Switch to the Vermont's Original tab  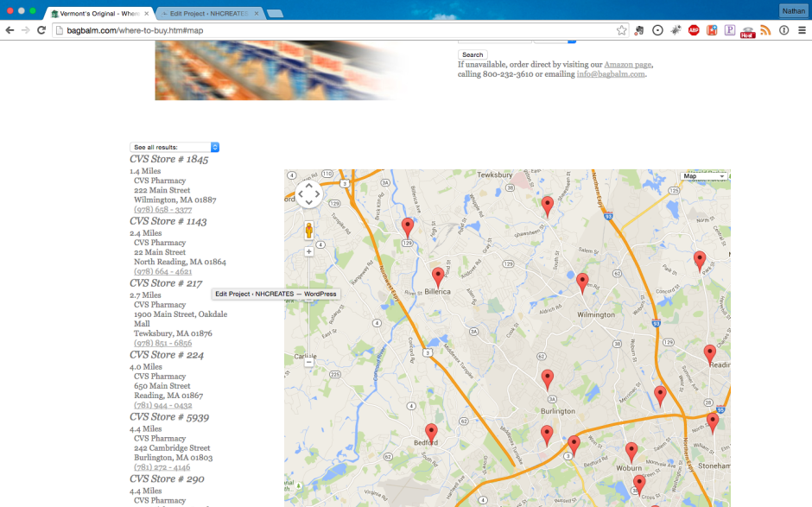(x=98, y=14)
